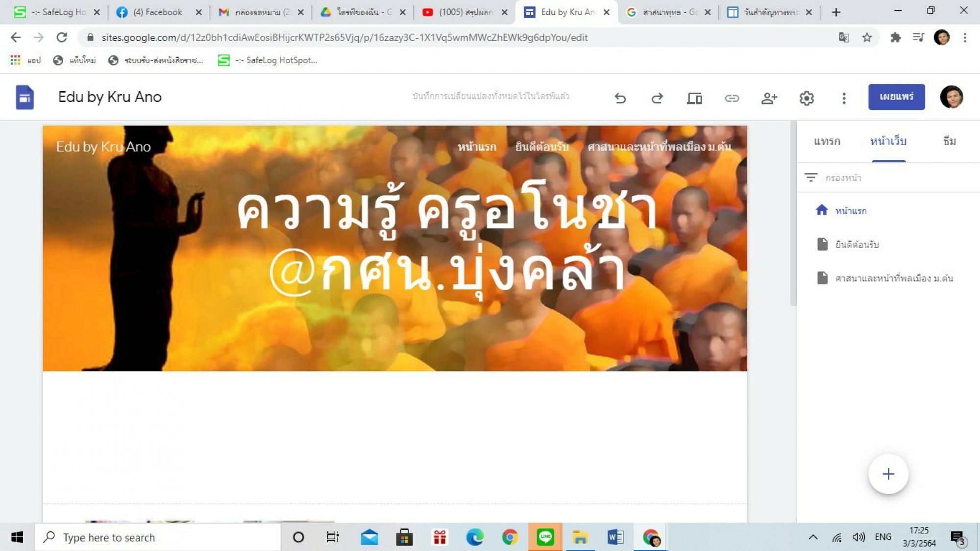Open the ธีม themes tab
The width and height of the screenshot is (980, 551).
click(950, 141)
